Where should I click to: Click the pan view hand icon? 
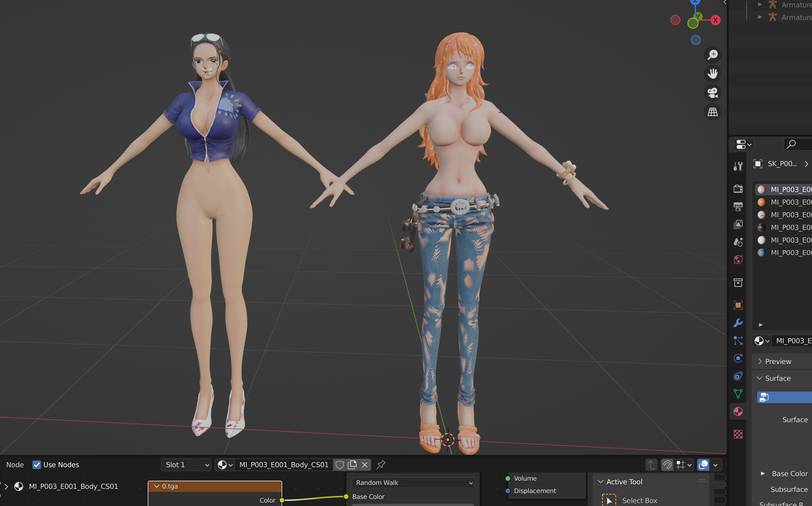[713, 74]
